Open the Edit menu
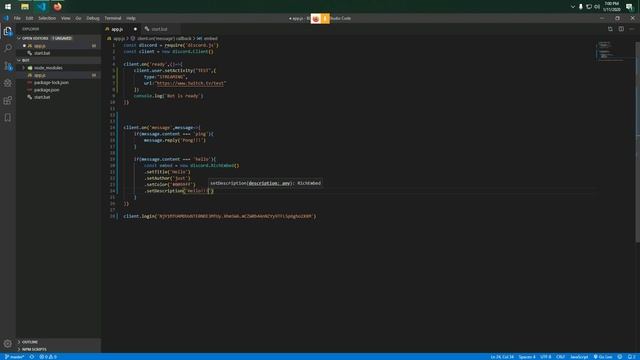Image resolution: width=640 pixels, height=360 pixels. pos(29,18)
